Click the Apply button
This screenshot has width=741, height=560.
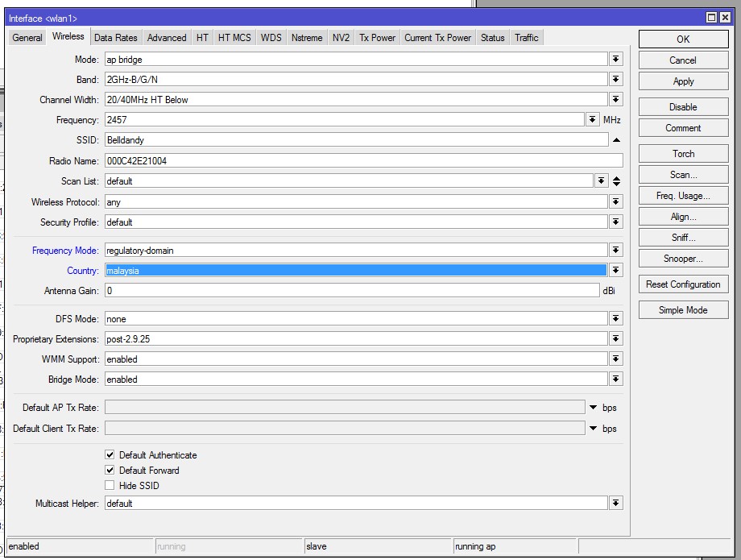(x=683, y=81)
